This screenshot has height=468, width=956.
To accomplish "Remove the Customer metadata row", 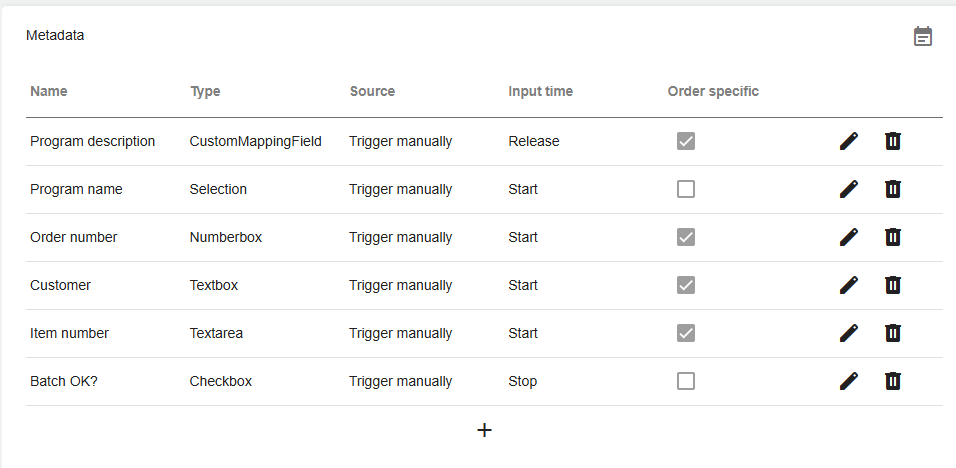I will [x=893, y=285].
